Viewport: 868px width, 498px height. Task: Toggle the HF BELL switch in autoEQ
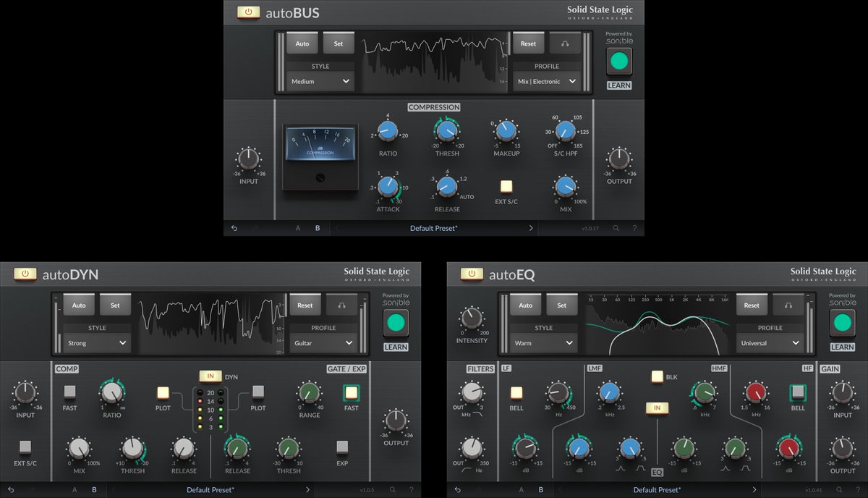tap(798, 392)
